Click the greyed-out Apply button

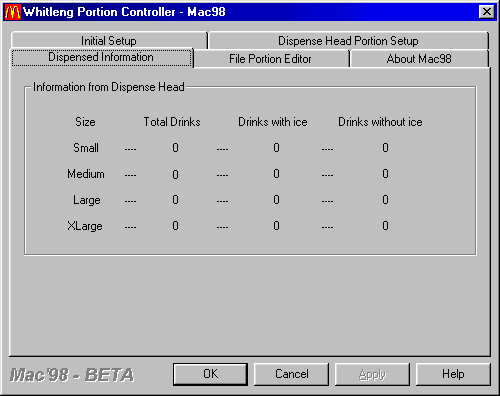[372, 374]
